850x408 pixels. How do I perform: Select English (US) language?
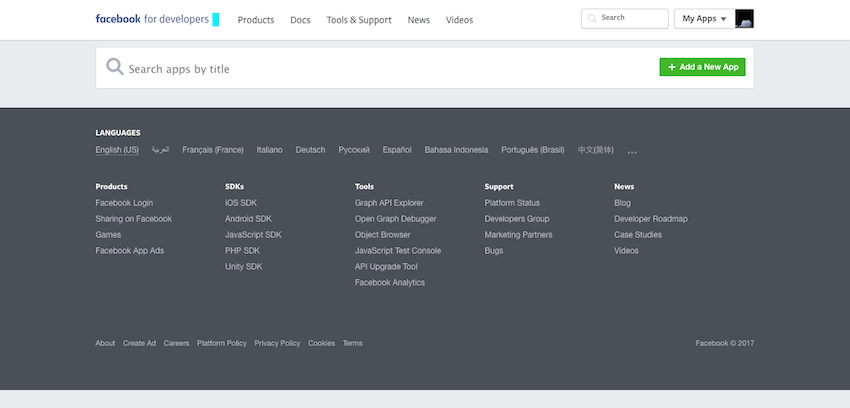click(x=117, y=150)
